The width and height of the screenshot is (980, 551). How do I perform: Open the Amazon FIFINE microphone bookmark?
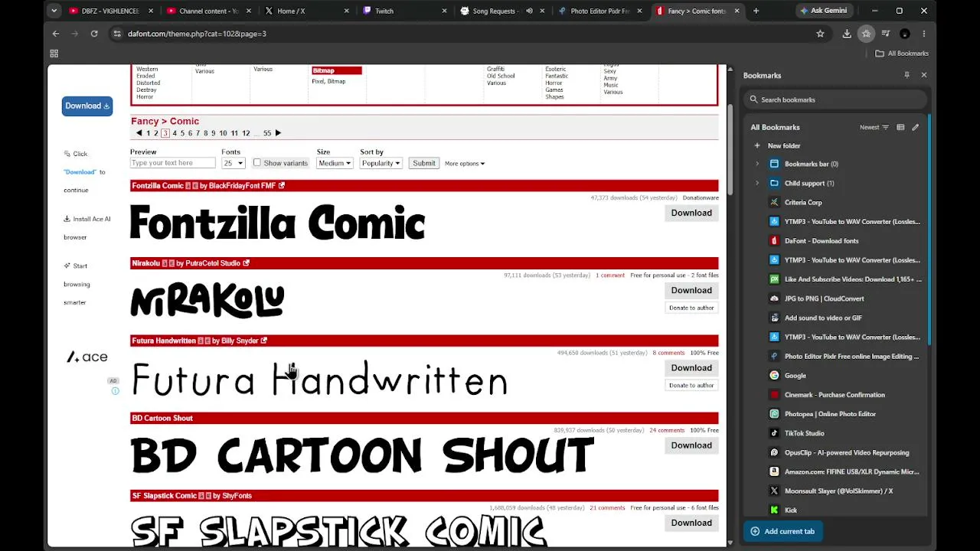click(851, 471)
